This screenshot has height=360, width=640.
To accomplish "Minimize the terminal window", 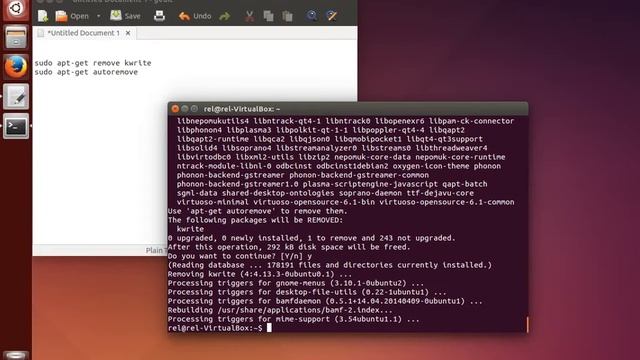I will 185,109.
